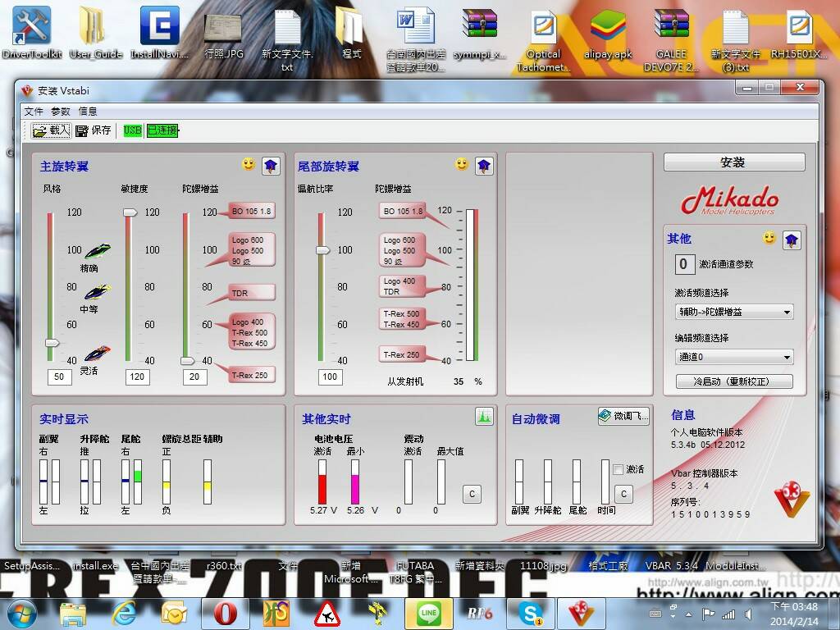This screenshot has width=840, height=630.
Task: Click the 敏捷度 value field showing 120
Action: pyautogui.click(x=137, y=377)
